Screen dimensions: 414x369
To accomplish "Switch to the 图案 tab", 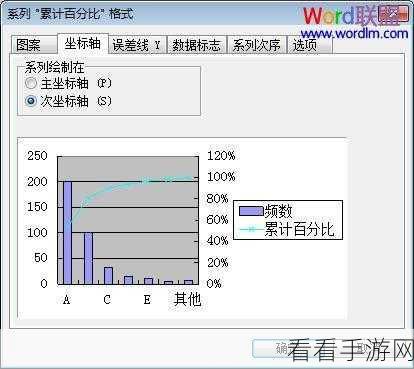I will pyautogui.click(x=33, y=44).
